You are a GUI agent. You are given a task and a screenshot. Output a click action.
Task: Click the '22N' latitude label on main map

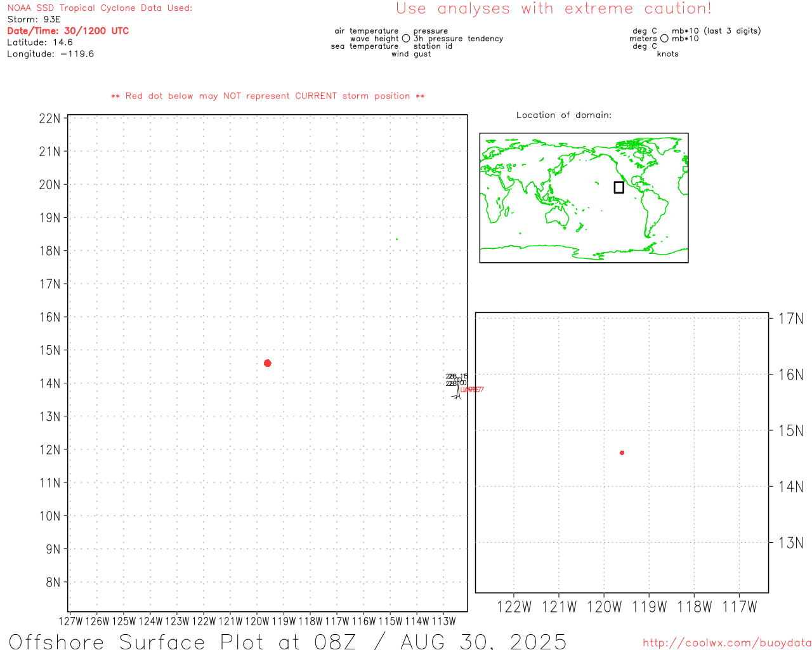(50, 119)
